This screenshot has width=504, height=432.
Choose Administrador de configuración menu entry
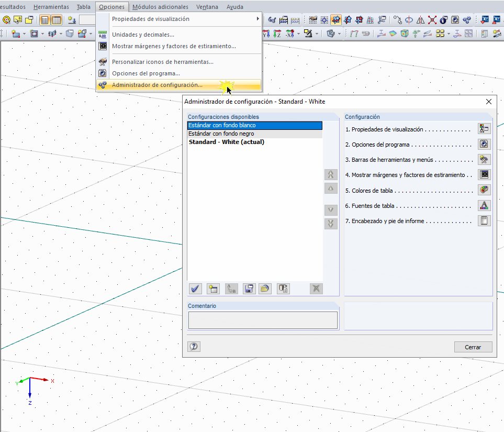(x=178, y=85)
